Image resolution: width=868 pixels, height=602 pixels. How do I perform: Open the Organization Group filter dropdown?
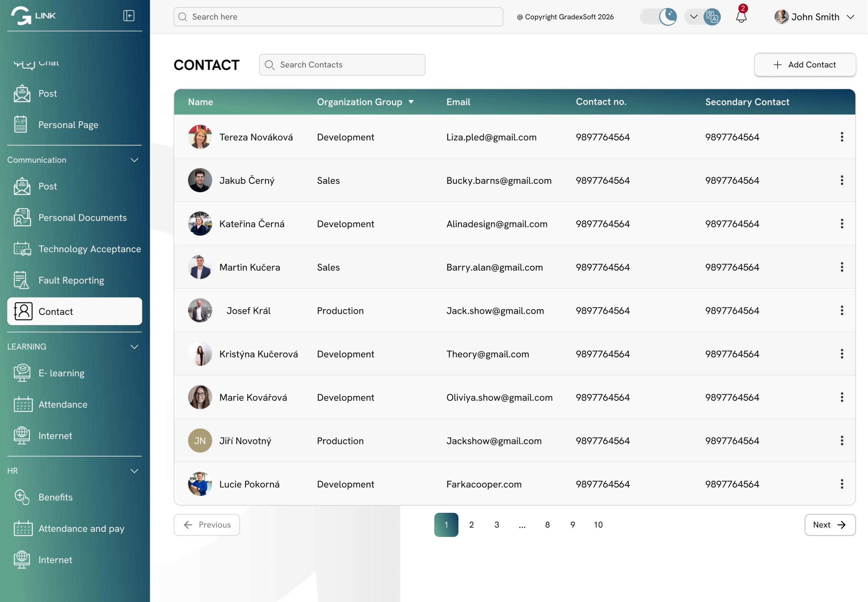[x=411, y=102]
